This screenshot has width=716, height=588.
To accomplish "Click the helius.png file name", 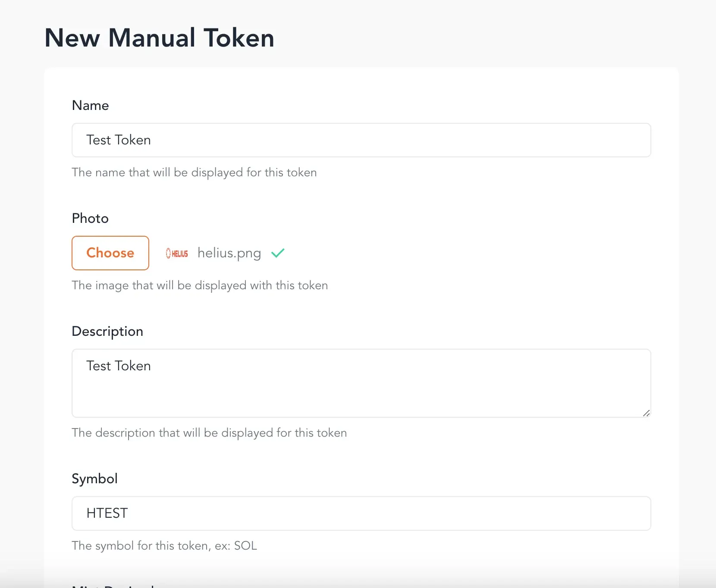I will [229, 253].
